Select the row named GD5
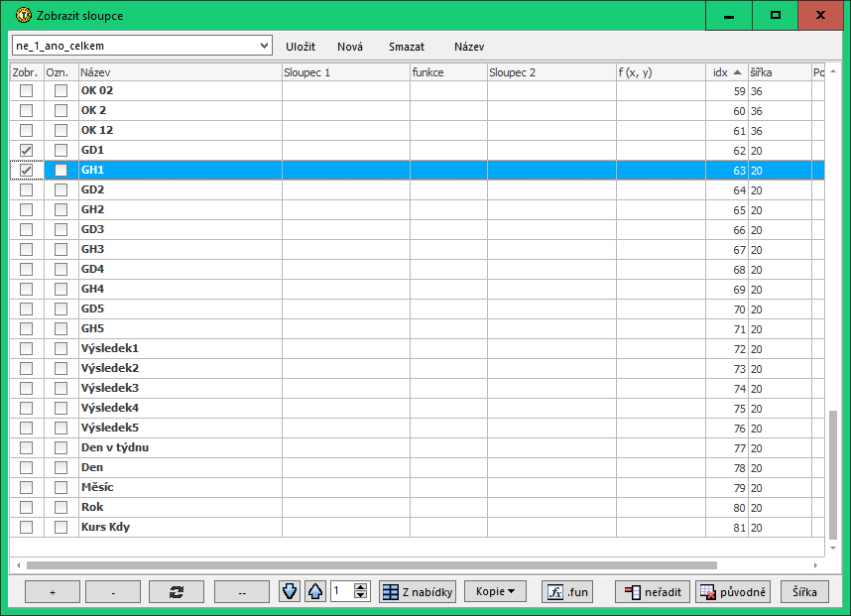The width and height of the screenshot is (851, 616). [417, 308]
